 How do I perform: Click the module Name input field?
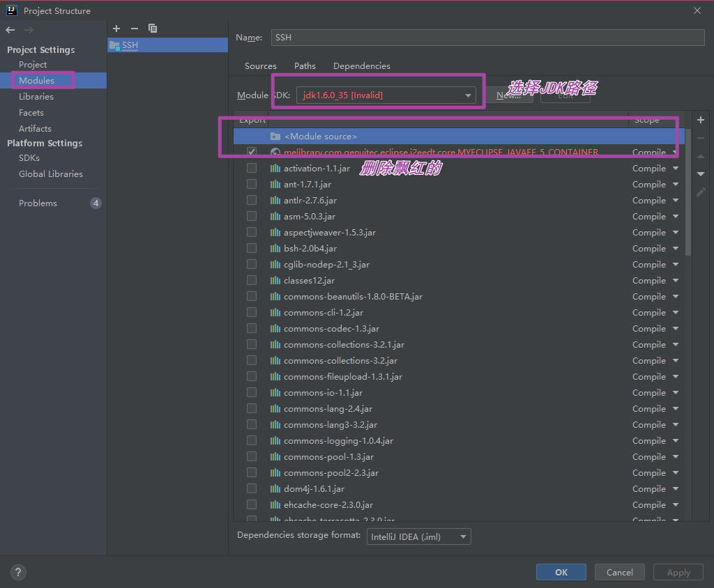[x=487, y=38]
